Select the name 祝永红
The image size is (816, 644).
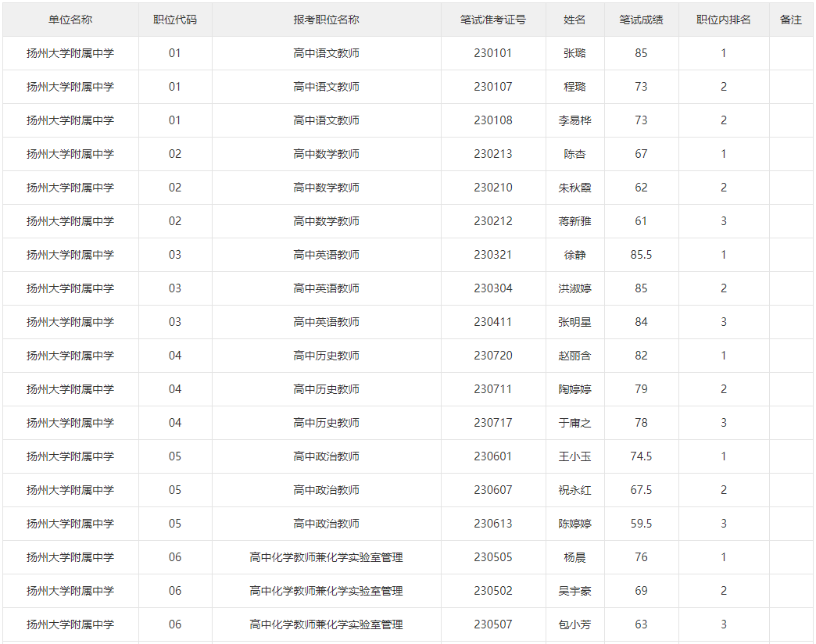[x=574, y=490]
